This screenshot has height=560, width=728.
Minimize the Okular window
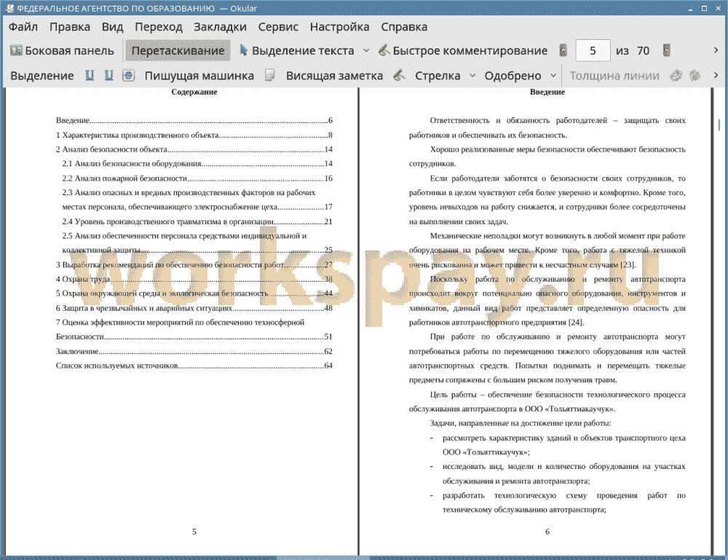(x=690, y=8)
